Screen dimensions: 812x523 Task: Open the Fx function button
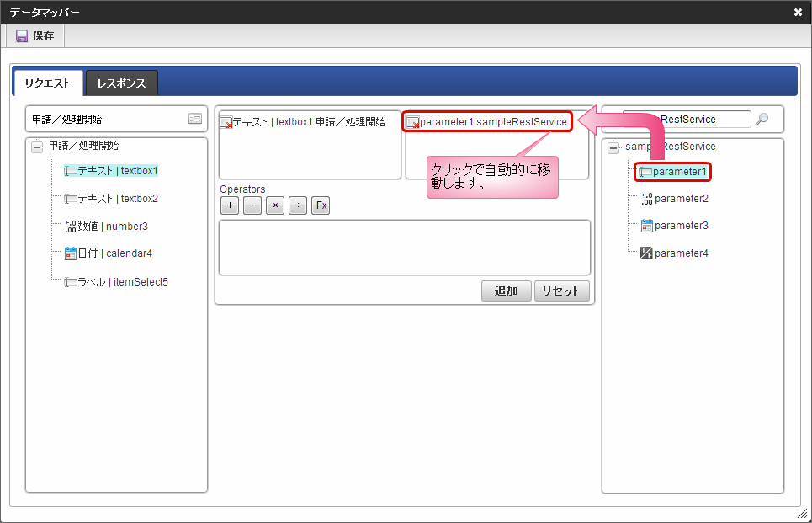coord(321,205)
